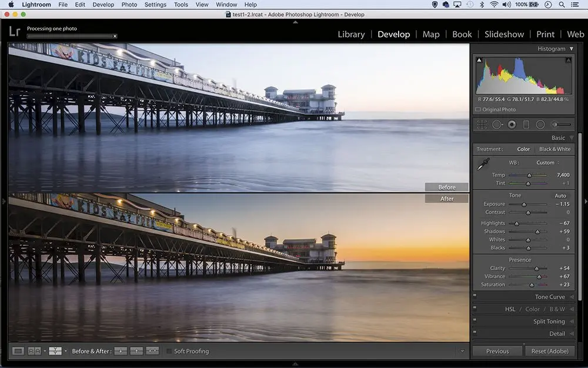Click the Previous button
588x368 pixels.
click(x=497, y=351)
